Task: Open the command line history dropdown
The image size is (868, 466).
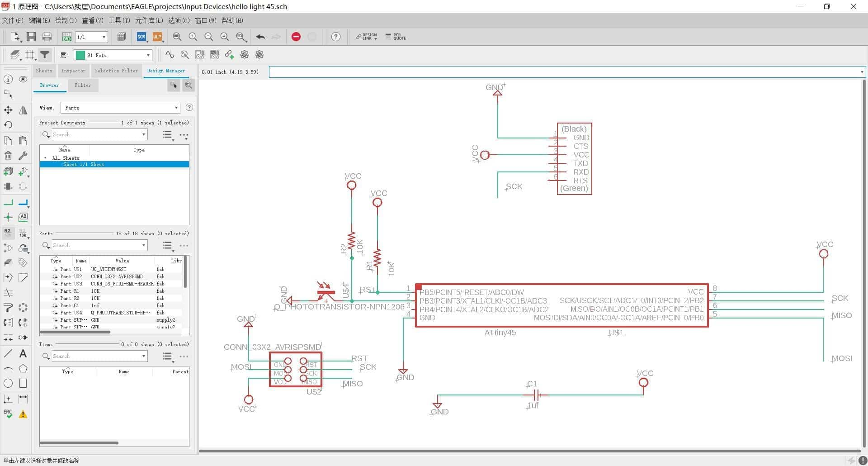Action: (x=862, y=72)
